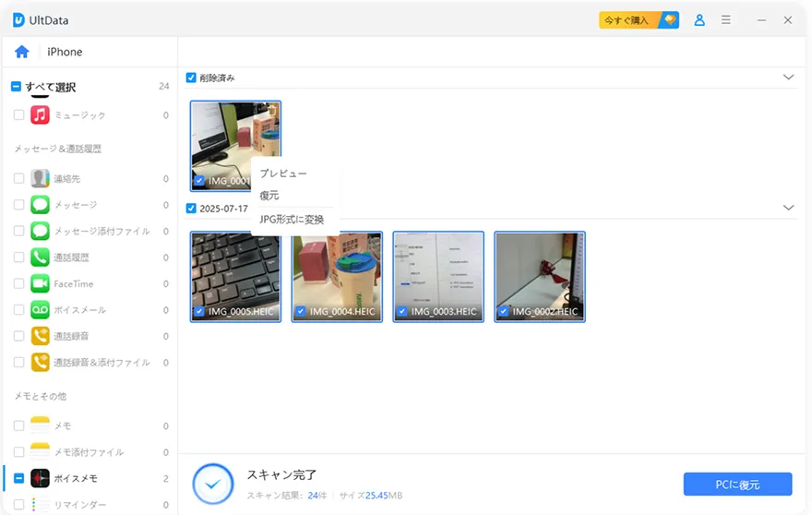Click the Voice Memos (ボイスメモ) icon
Image resolution: width=812 pixels, height=515 pixels.
pyautogui.click(x=40, y=478)
